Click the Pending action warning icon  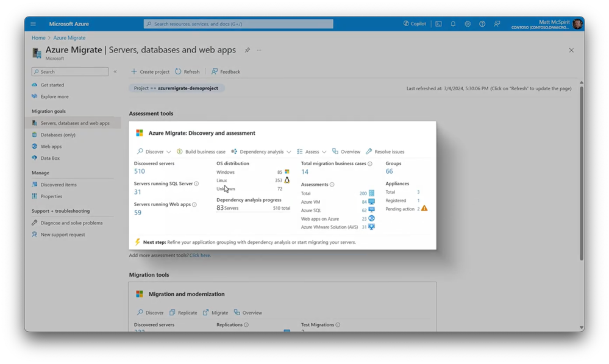(424, 209)
